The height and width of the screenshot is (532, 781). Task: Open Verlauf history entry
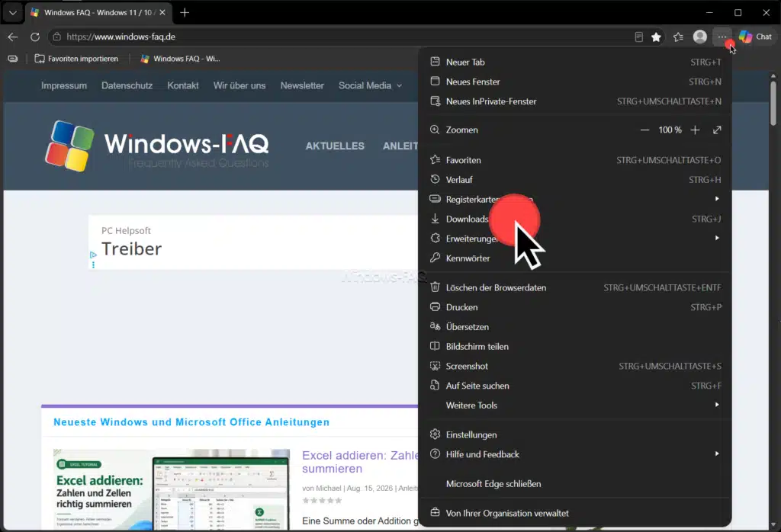point(575,180)
